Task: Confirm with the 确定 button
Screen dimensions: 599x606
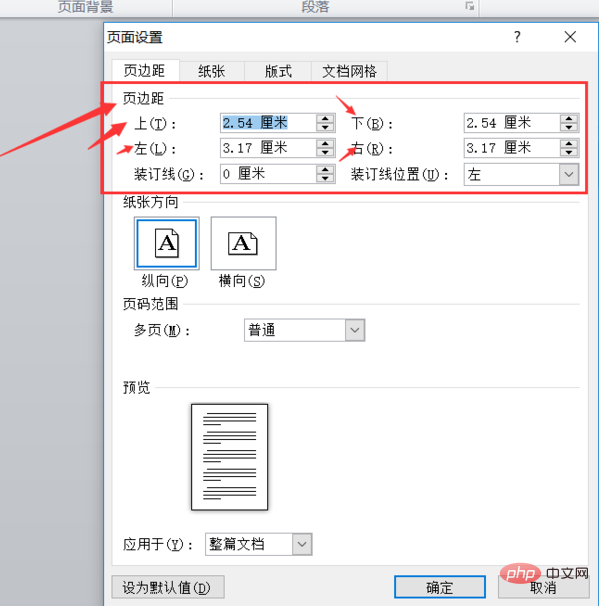Action: click(x=440, y=587)
